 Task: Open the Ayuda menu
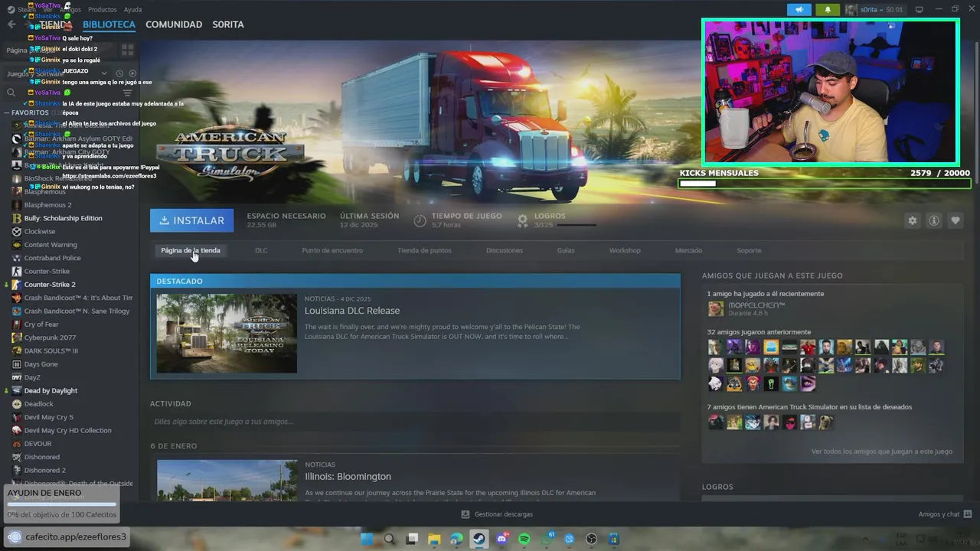132,10
